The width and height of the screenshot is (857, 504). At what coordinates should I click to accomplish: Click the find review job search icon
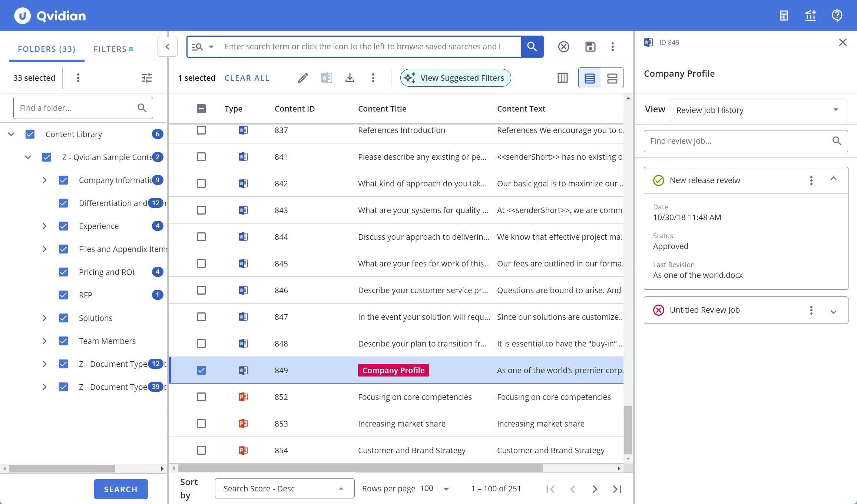pos(837,141)
